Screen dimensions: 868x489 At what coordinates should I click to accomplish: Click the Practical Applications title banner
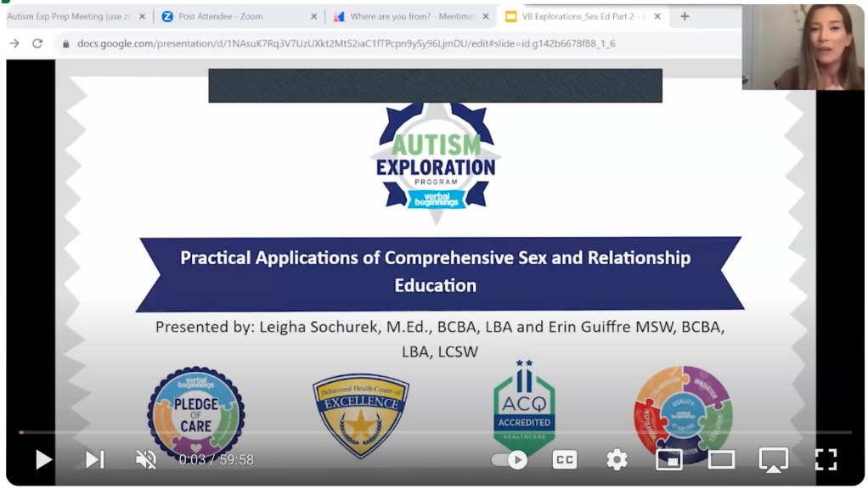[440, 273]
